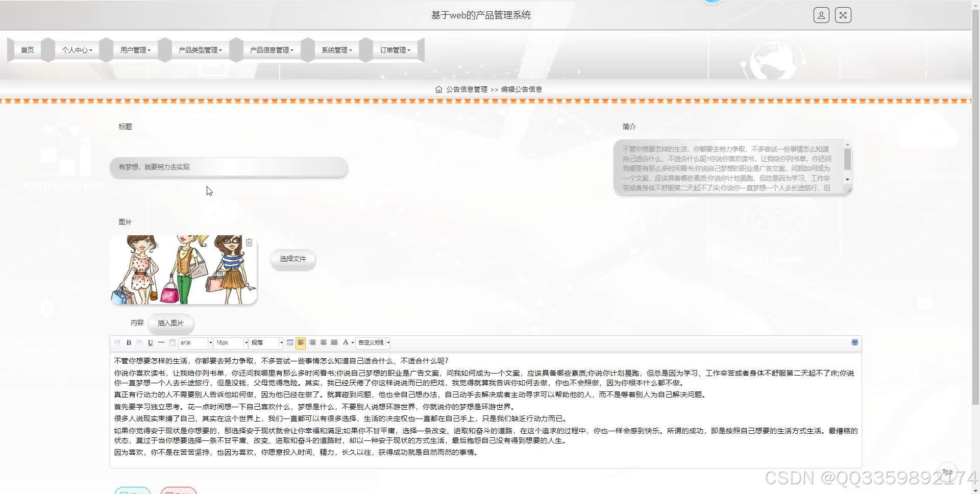This screenshot has height=494, width=980.
Task: Click the home icon in breadcrumb
Action: (x=438, y=89)
